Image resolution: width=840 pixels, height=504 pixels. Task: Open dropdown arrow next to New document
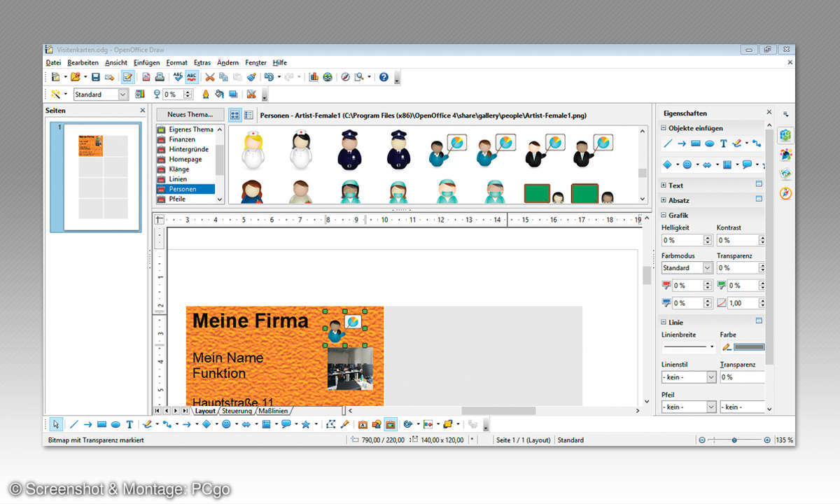[x=66, y=77]
